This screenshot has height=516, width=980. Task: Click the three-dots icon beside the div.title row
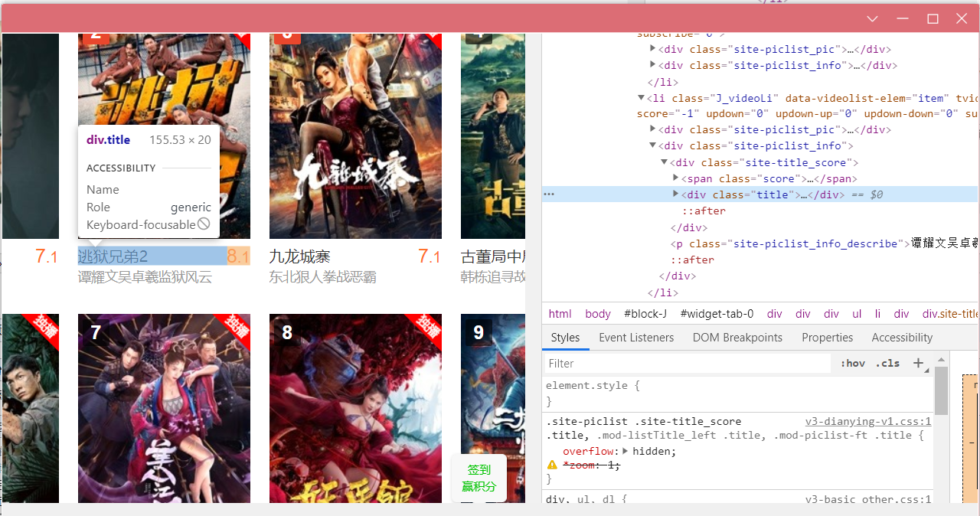(549, 194)
